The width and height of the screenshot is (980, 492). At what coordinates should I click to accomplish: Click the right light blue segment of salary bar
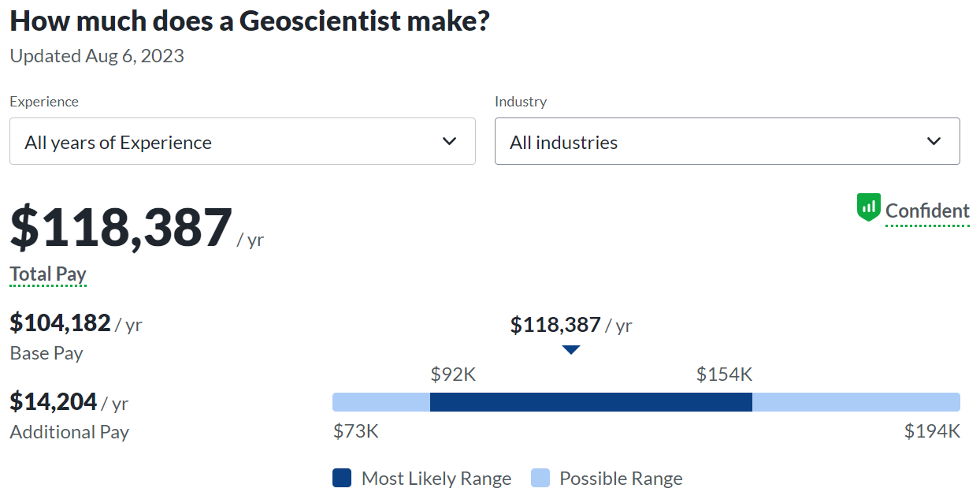(856, 402)
